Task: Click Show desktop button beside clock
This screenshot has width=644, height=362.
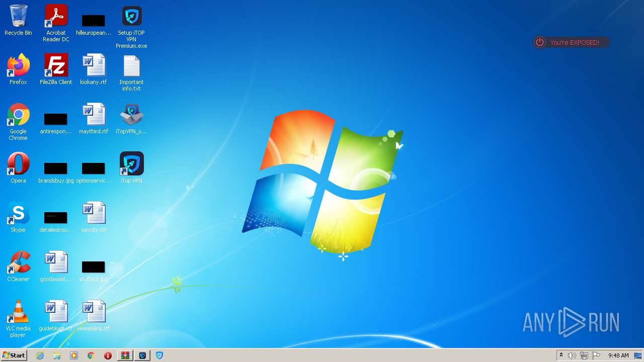Action: coord(638,355)
